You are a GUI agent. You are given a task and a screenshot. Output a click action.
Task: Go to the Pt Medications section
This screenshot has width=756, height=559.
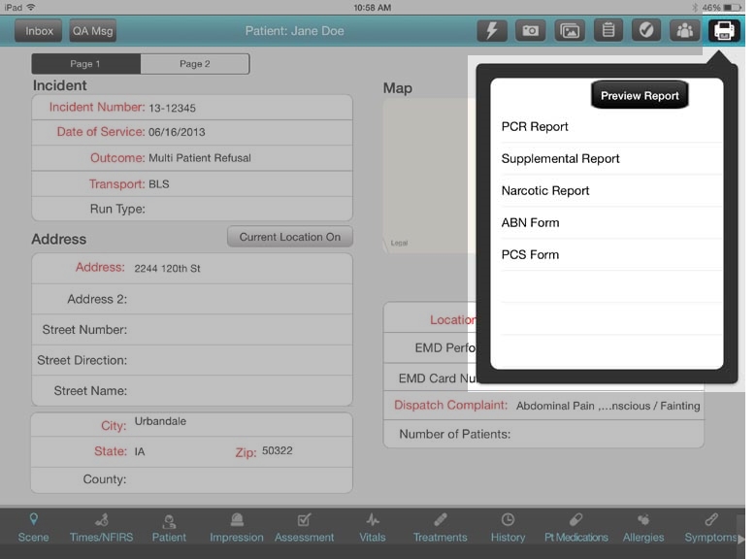575,528
